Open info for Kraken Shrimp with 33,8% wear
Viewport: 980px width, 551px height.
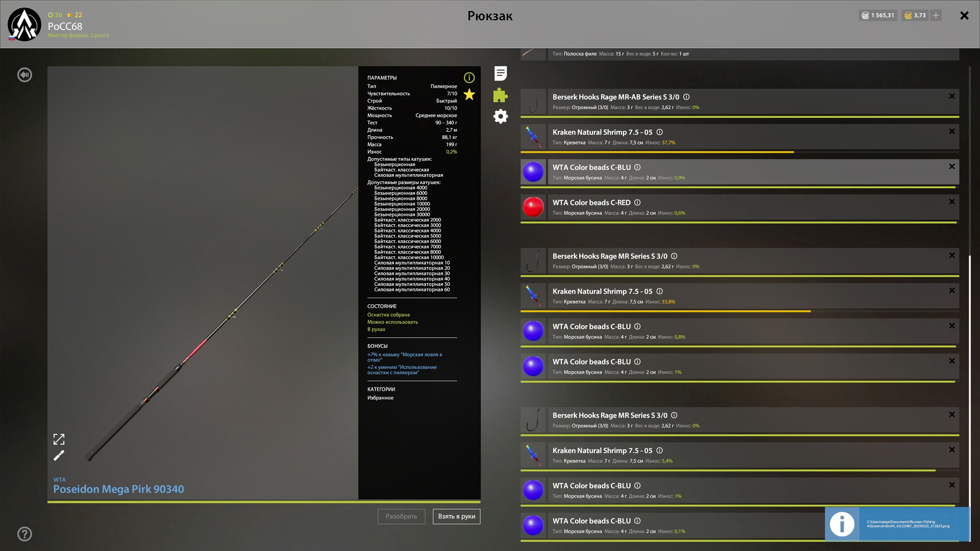pyautogui.click(x=660, y=292)
